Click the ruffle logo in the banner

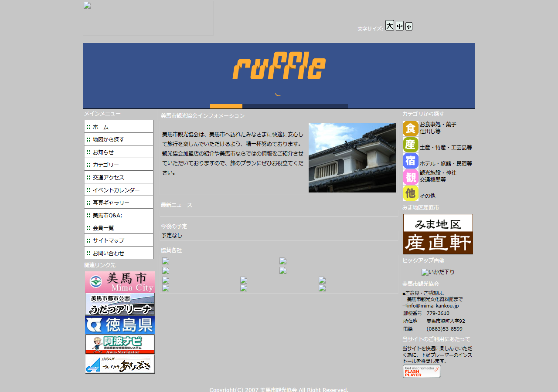[x=279, y=66]
